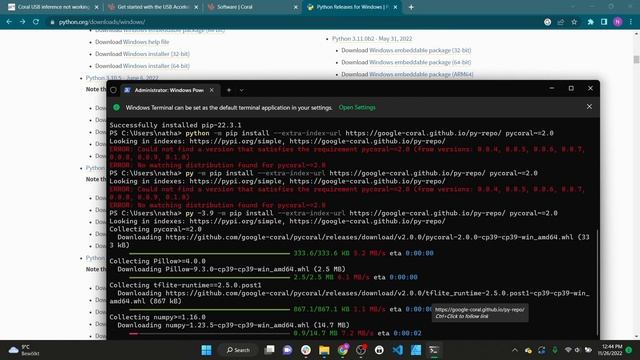
Task: Click 'Successfully installed pip-22.3.1' line
Action: [x=175, y=125]
